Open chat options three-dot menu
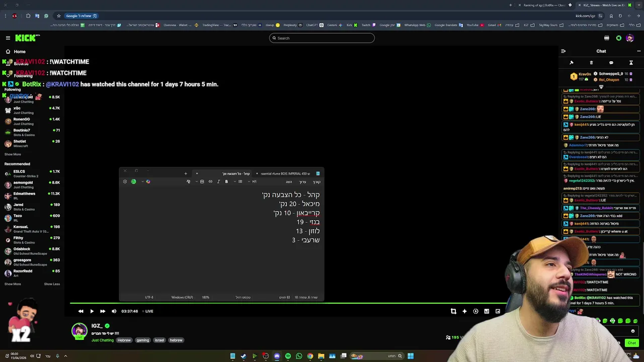644x362 pixels. click(639, 51)
